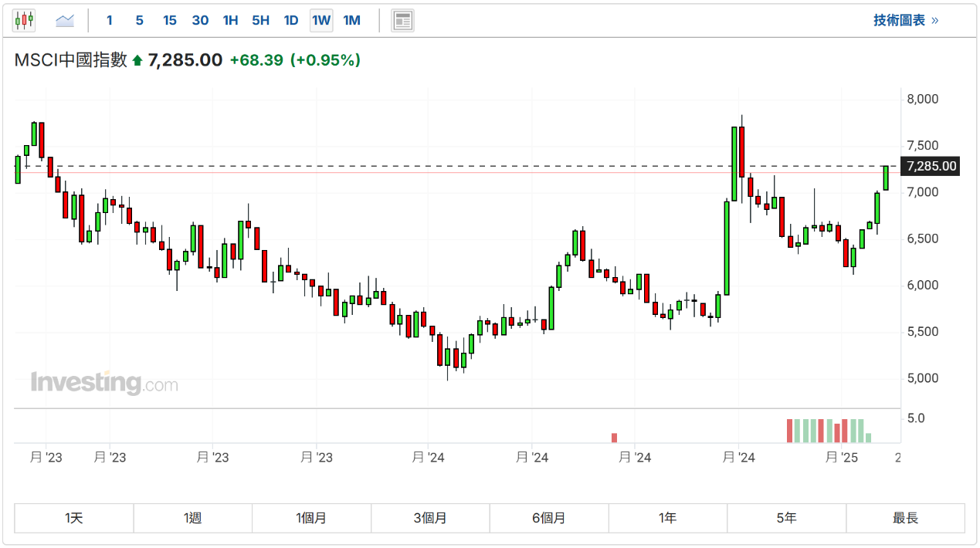Choose the 1D interval

[291, 21]
